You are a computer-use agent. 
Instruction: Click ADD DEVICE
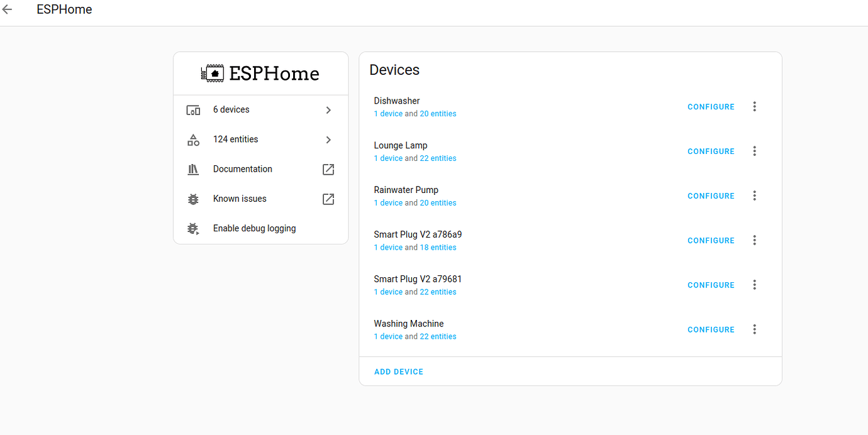(x=398, y=371)
